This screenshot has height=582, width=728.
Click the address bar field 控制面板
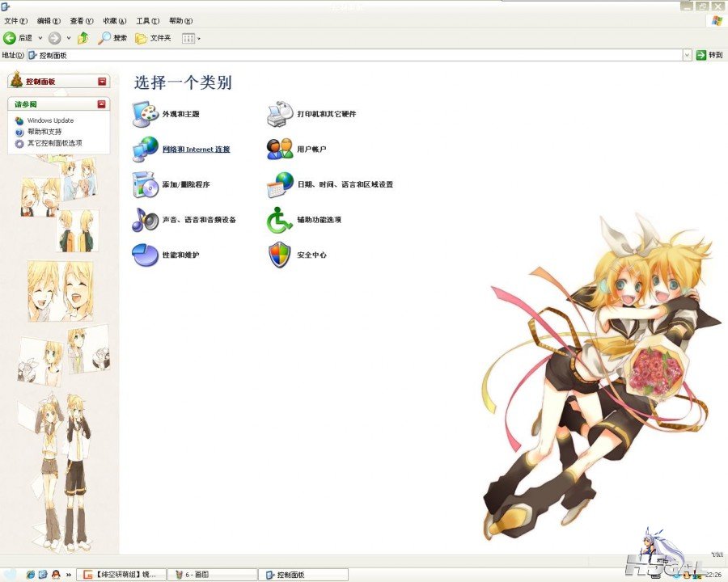pos(355,55)
